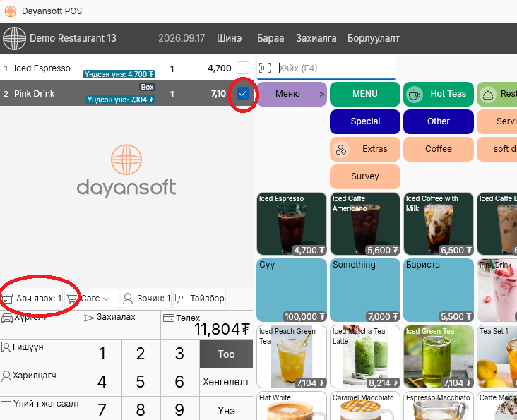Click the Dayansoft POS app icon in title bar
Image resolution: width=517 pixels, height=420 pixels.
pyautogui.click(x=11, y=11)
